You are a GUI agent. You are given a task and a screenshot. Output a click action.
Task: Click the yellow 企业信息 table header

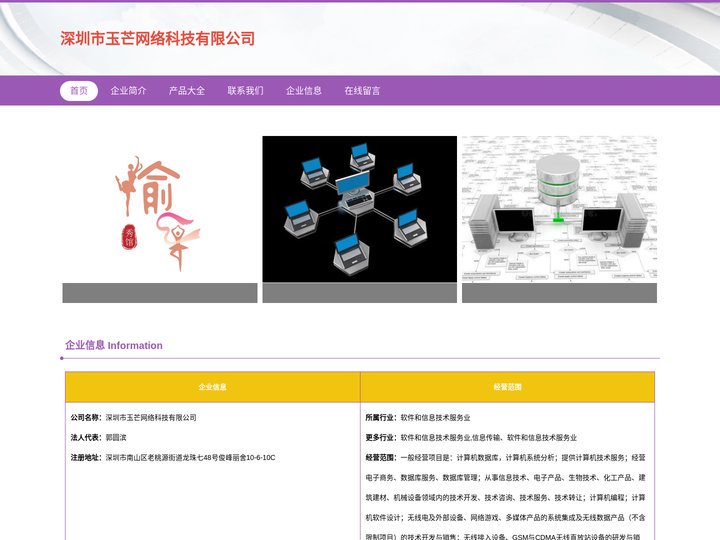pos(213,387)
